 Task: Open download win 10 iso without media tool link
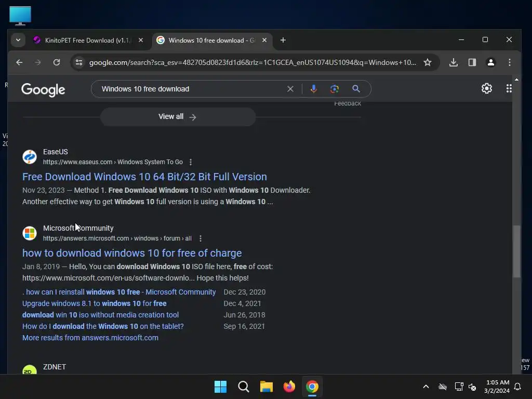pyautogui.click(x=100, y=315)
